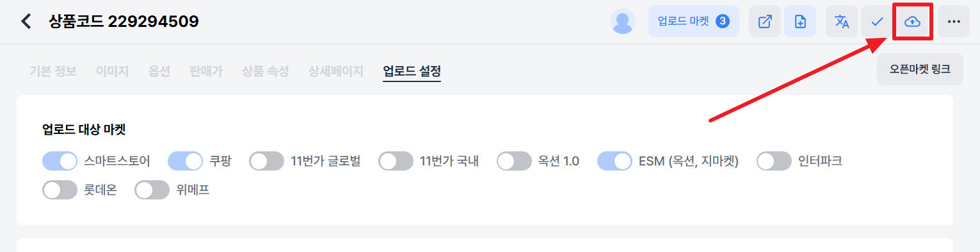Open product in new window icon
Viewport: 980px width, 252px height.
coord(765,22)
